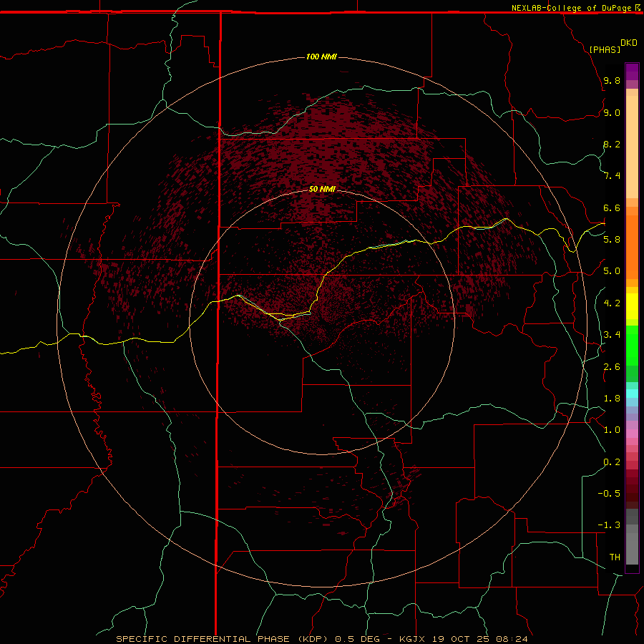This screenshot has height=644, width=644.
Task: Click the TH threshold label on the scale
Action: pyautogui.click(x=615, y=557)
